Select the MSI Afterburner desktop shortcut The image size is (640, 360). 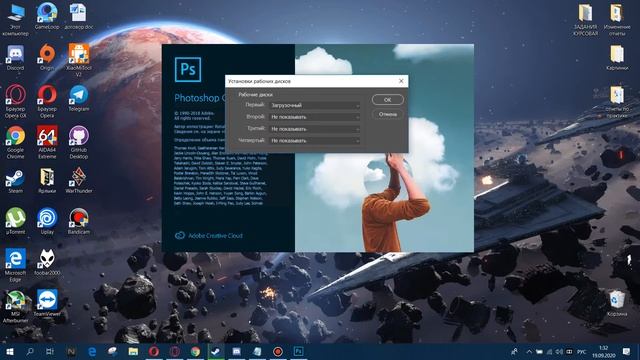tap(16, 306)
